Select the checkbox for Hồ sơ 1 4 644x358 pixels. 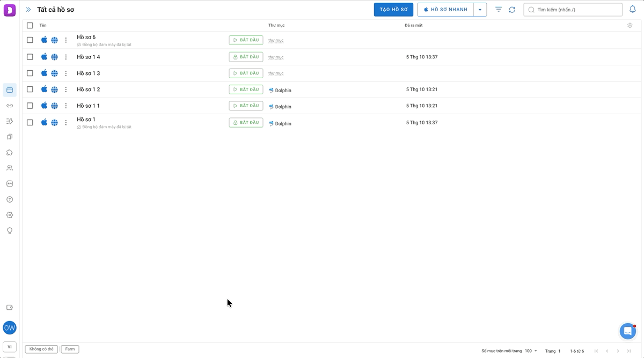tap(30, 57)
